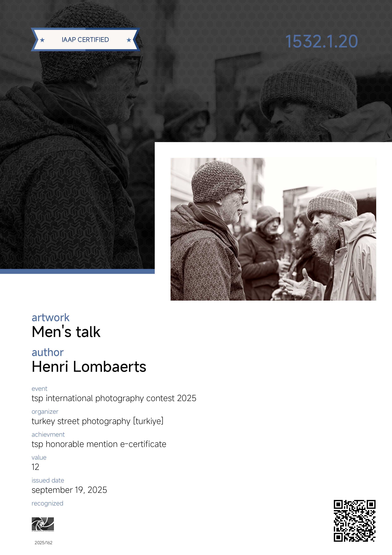Click the right star on the ribbon
Screen dimensions: 392x555
[129, 40]
